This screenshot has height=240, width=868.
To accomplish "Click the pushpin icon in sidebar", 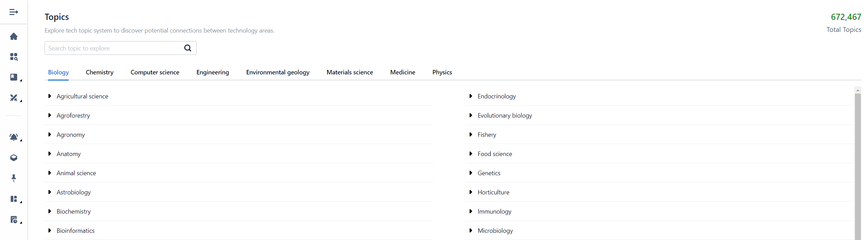I will pos(13,178).
